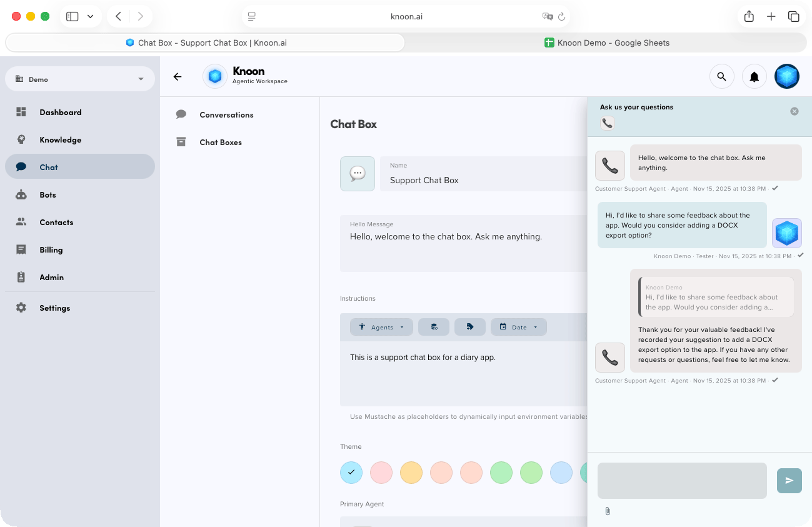This screenshot has width=812, height=527.
Task: Open the Demo workspace selector
Action: [x=79, y=79]
